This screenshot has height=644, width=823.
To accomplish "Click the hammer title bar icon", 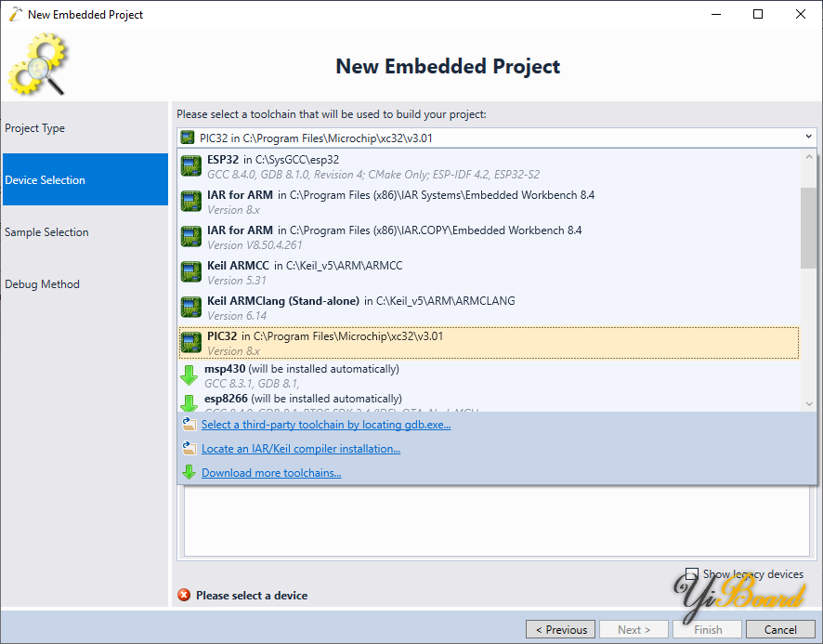I will point(16,14).
